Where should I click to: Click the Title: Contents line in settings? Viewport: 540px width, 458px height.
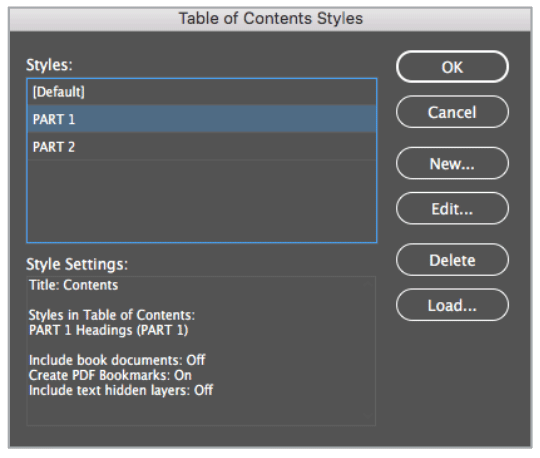tap(73, 285)
